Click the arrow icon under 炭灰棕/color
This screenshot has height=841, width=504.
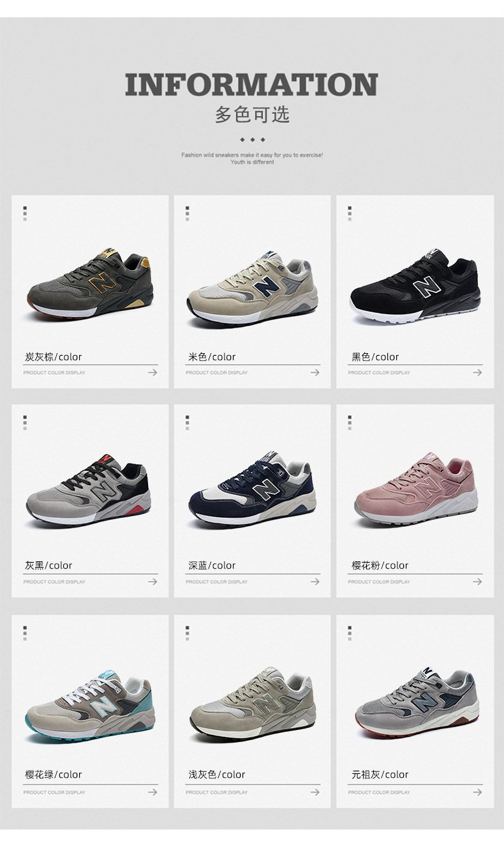pos(152,372)
